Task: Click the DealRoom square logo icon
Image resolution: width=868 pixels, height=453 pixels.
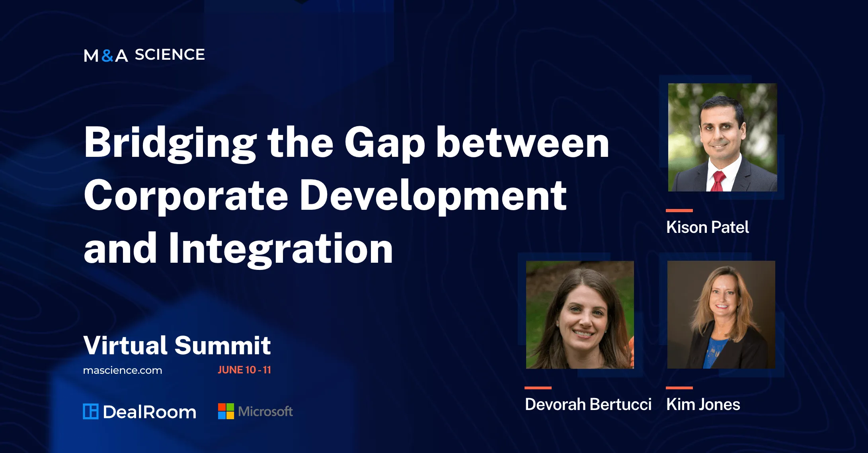Action: click(91, 412)
